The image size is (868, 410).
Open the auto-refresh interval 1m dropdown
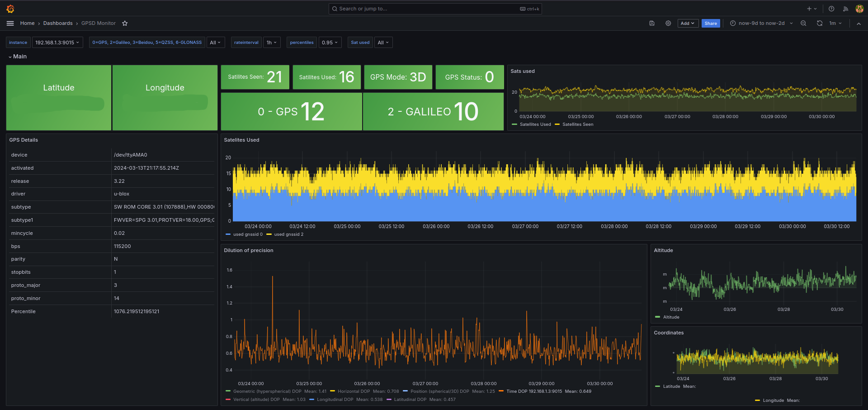835,23
